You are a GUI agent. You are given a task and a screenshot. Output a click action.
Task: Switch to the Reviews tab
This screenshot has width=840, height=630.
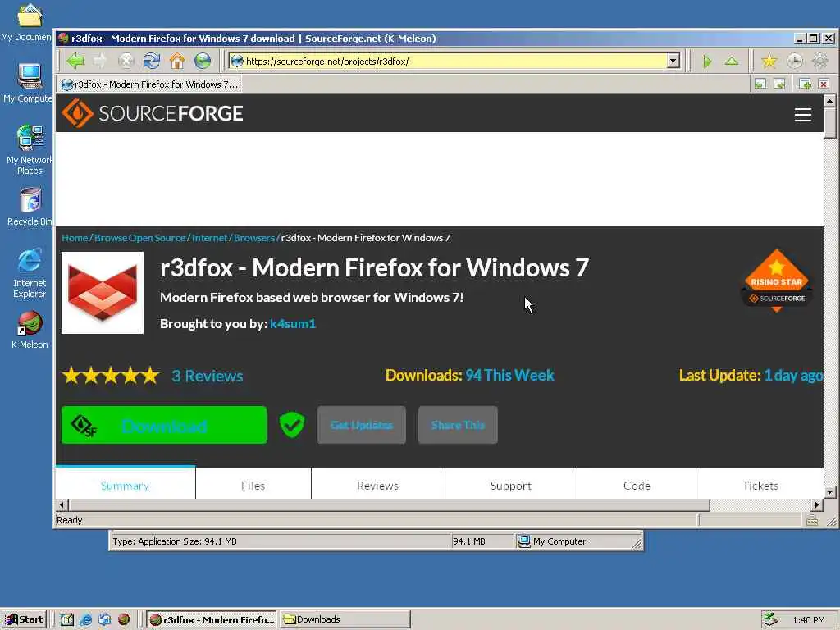[377, 486]
